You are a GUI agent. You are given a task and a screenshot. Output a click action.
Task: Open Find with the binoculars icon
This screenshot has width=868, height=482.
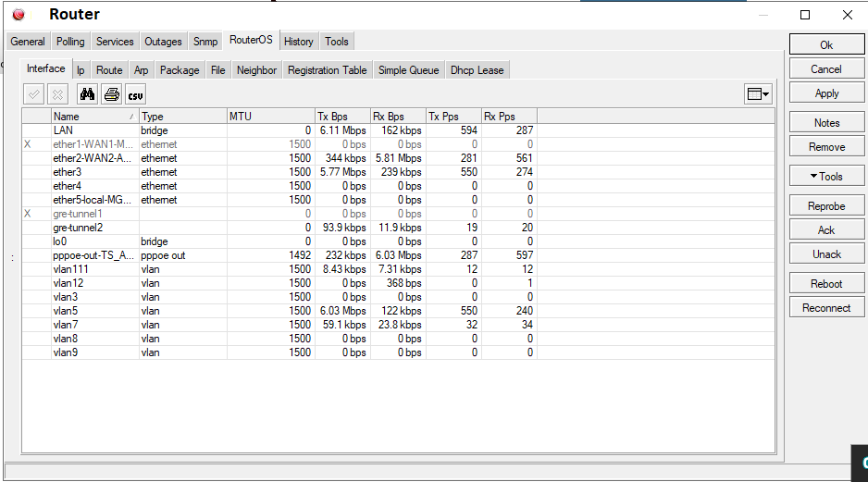tap(87, 94)
